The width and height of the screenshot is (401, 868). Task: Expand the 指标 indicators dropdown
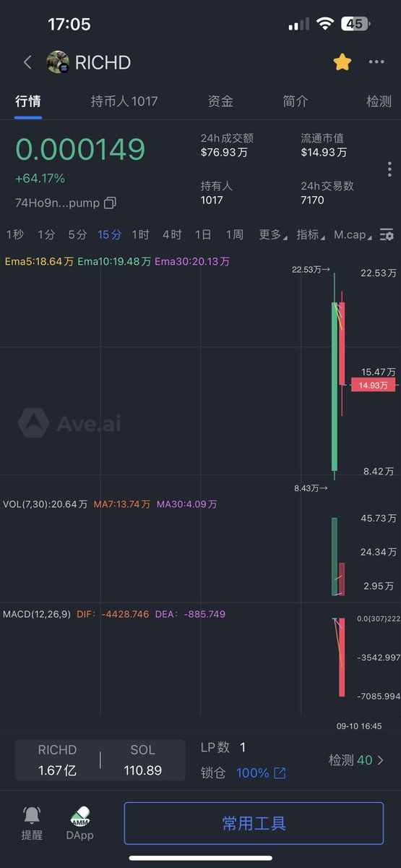pyautogui.click(x=311, y=234)
